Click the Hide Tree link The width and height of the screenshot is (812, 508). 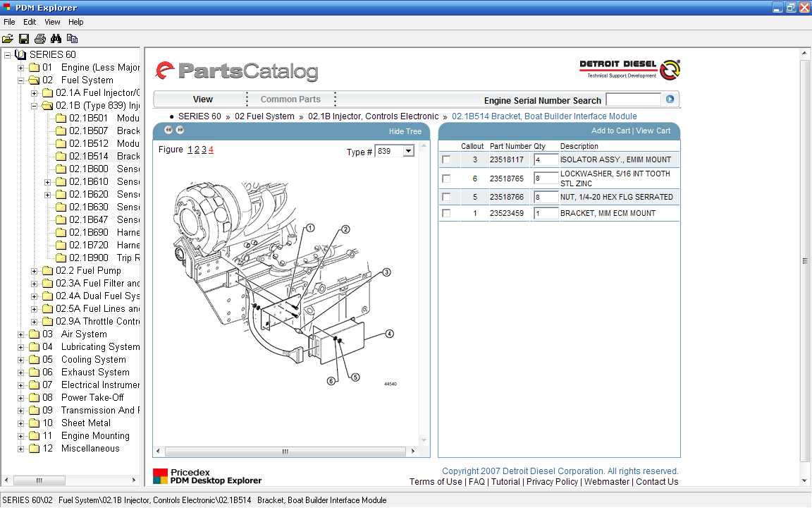[405, 131]
